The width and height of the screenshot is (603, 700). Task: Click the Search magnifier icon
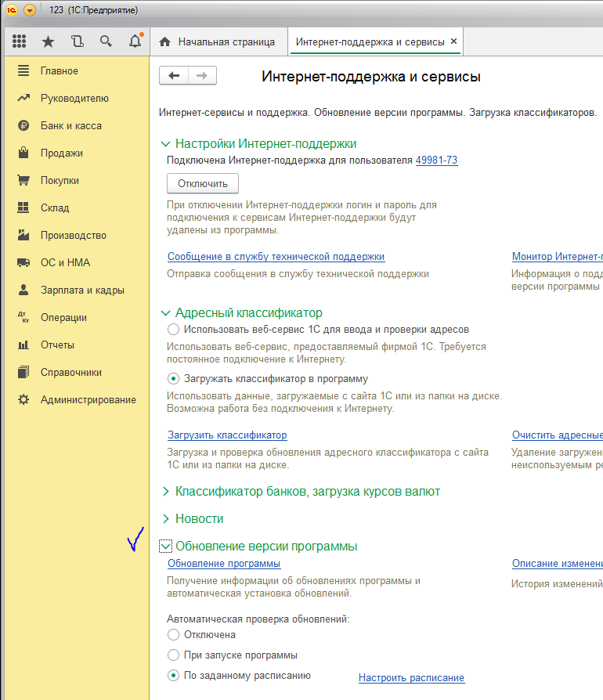(x=106, y=41)
